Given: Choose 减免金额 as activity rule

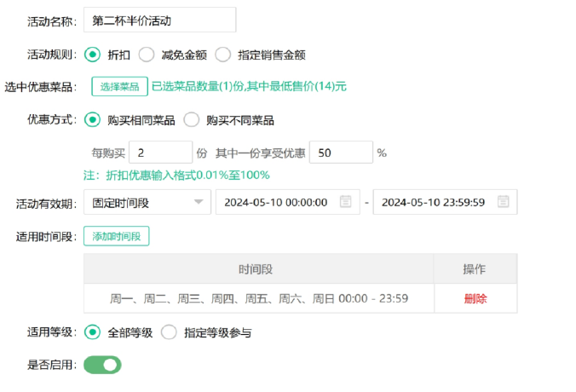Looking at the screenshot, I should [x=147, y=55].
